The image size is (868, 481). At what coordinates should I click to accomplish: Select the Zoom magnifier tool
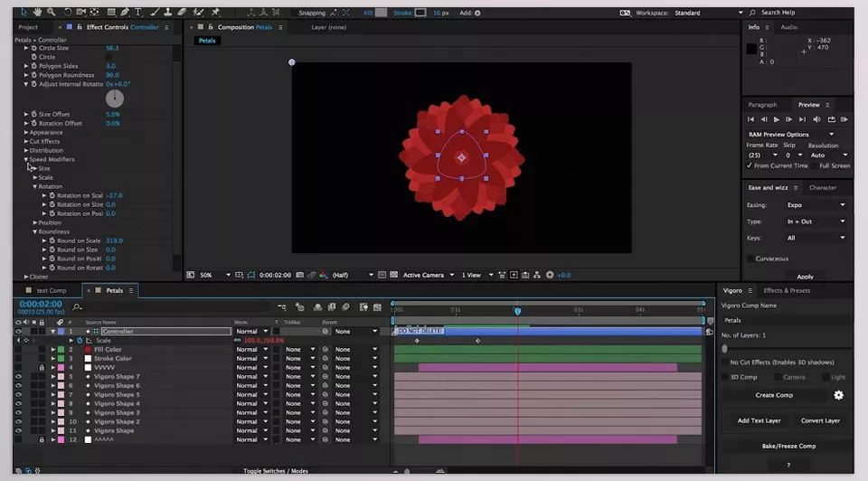pos(51,12)
